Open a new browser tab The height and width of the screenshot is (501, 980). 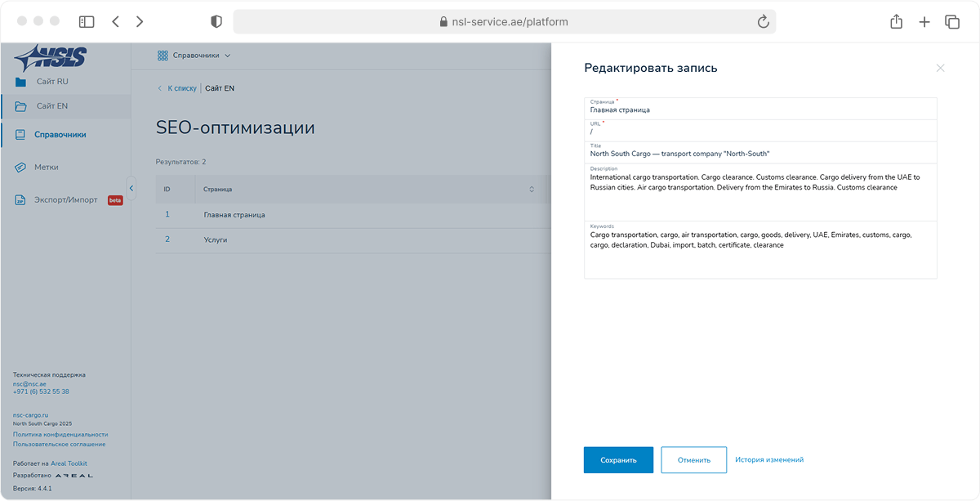(924, 22)
